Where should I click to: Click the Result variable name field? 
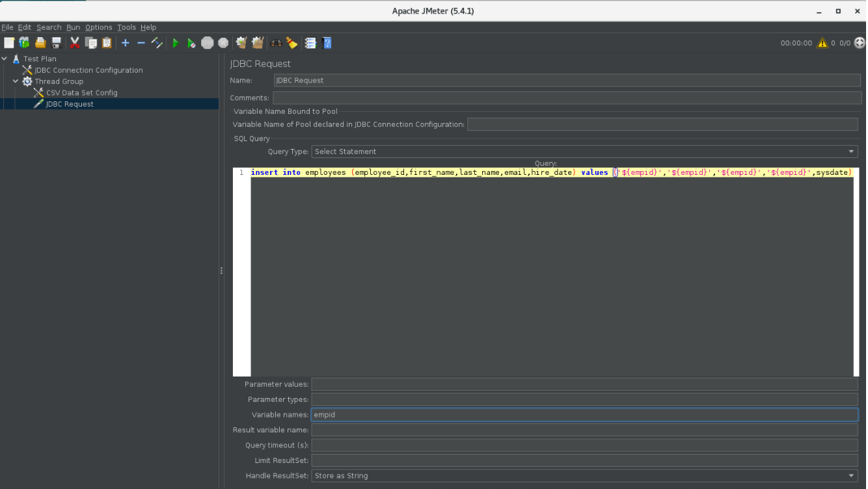point(585,430)
